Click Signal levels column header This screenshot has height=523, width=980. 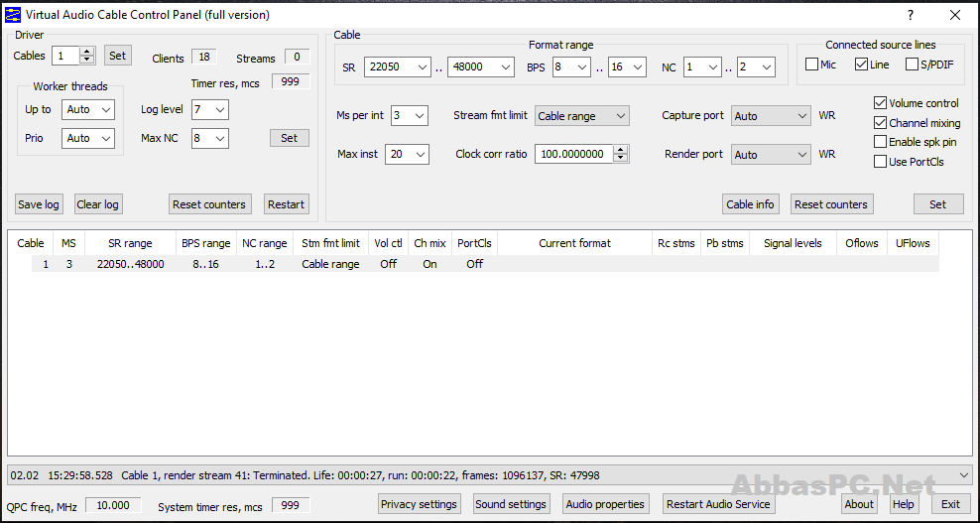tap(794, 243)
